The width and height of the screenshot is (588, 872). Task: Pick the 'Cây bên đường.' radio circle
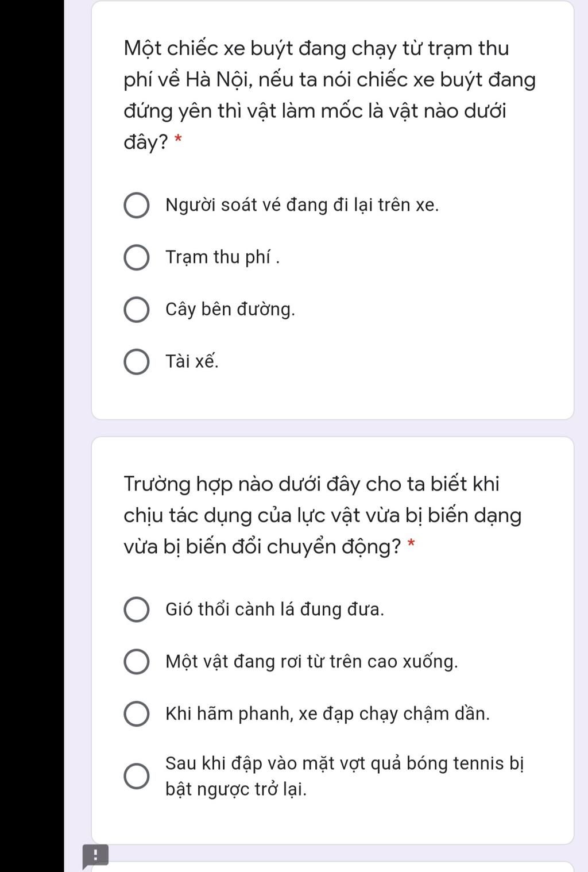137,310
